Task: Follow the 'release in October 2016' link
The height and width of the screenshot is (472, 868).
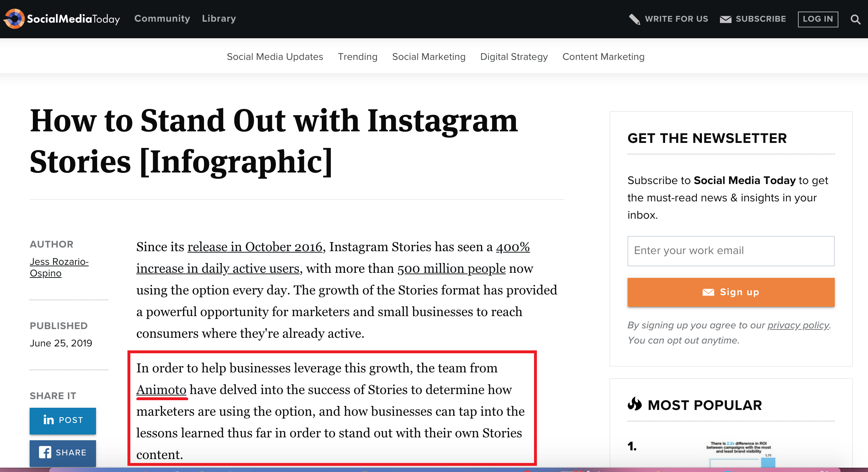Action: pyautogui.click(x=255, y=247)
